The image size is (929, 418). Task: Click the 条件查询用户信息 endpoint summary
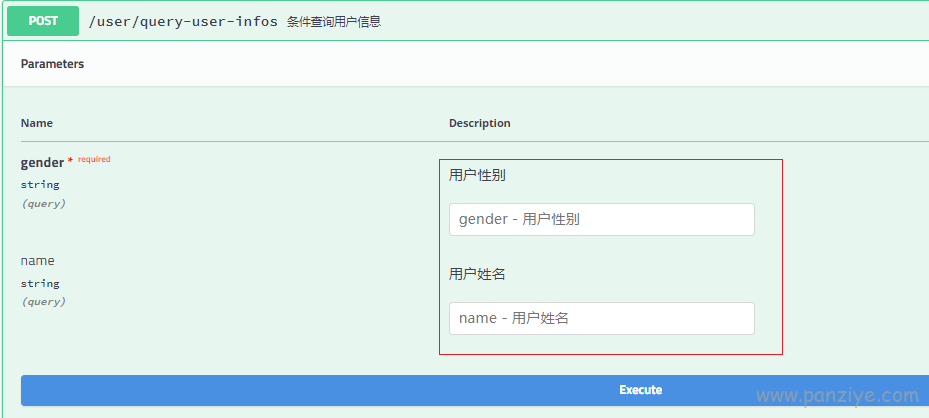click(x=334, y=22)
